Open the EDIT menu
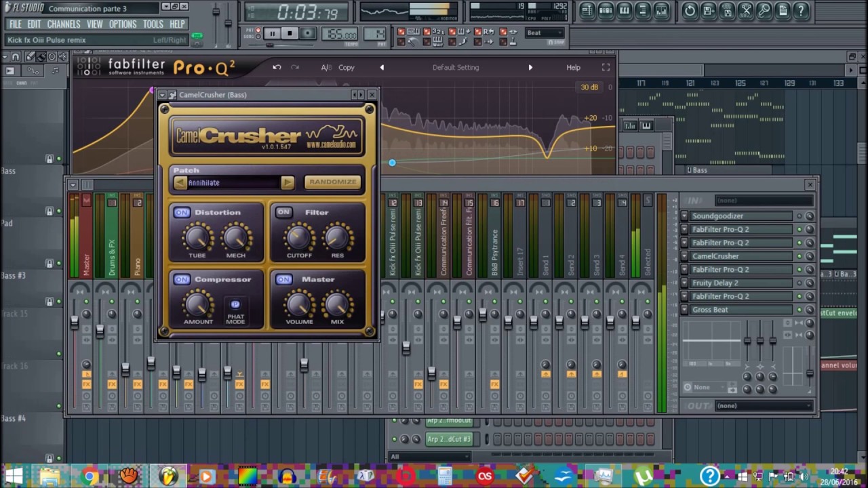Screen dimensions: 868x488 pos(35,24)
